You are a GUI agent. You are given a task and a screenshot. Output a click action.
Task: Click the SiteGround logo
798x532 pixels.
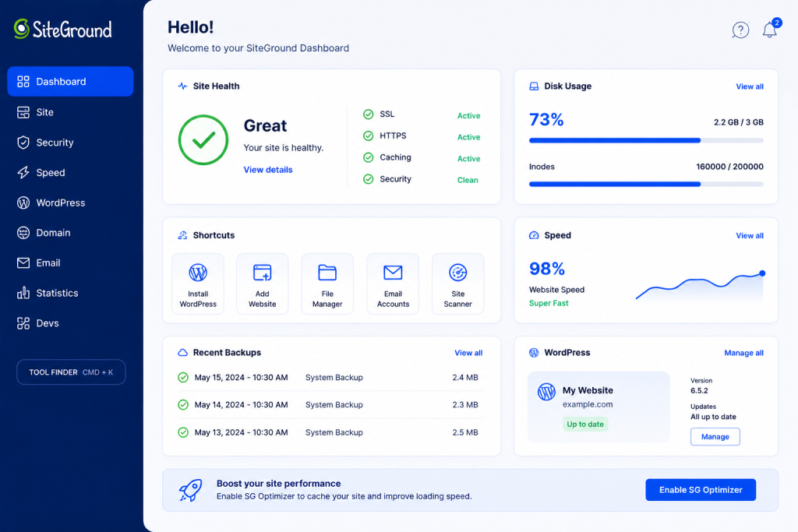[62, 29]
